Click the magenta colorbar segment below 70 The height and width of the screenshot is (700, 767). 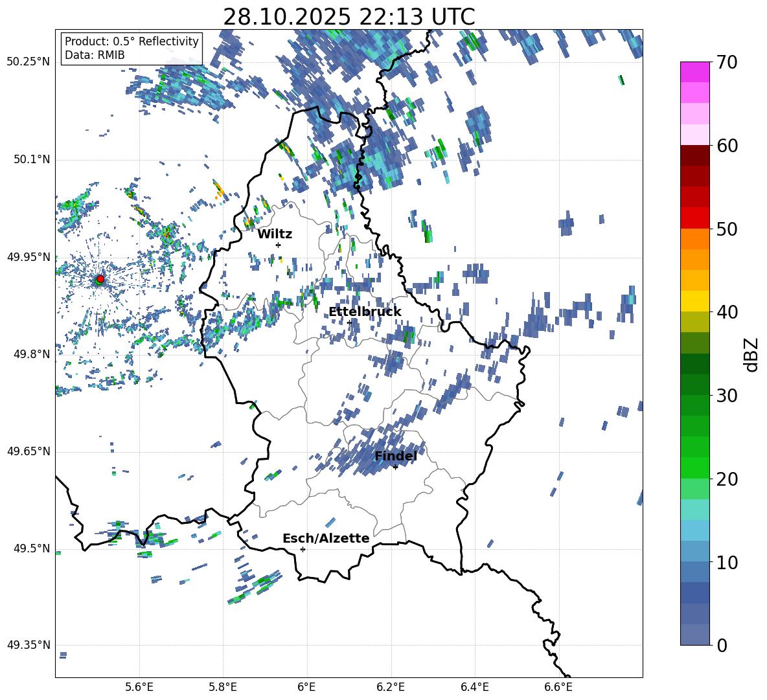(695, 72)
